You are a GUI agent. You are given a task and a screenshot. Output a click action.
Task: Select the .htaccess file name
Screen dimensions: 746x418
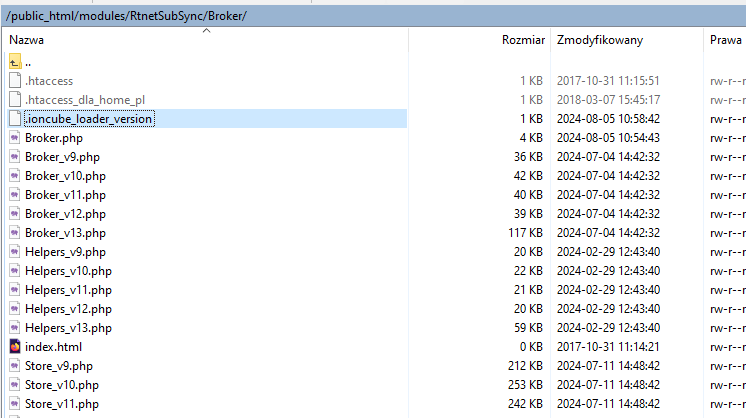49,81
